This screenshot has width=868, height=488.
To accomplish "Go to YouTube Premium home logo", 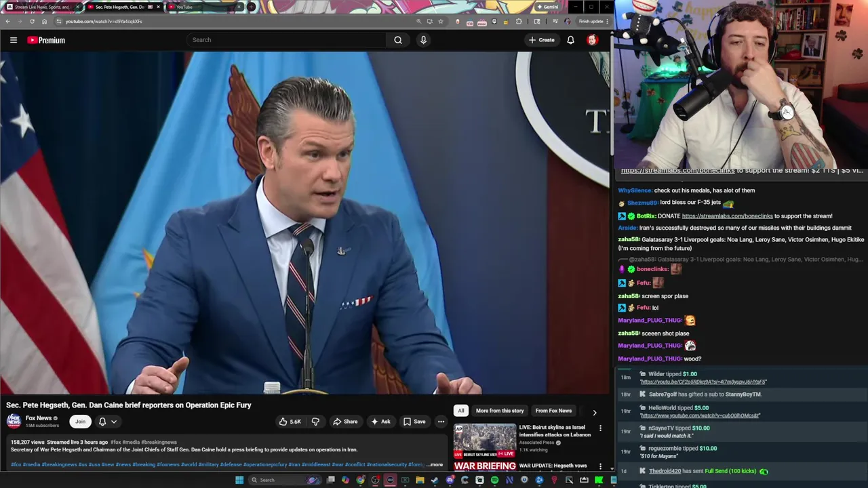I will click(46, 40).
